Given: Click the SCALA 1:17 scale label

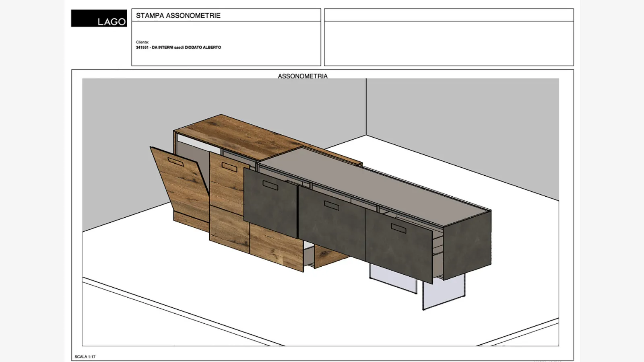Looking at the screenshot, I should 85,357.
